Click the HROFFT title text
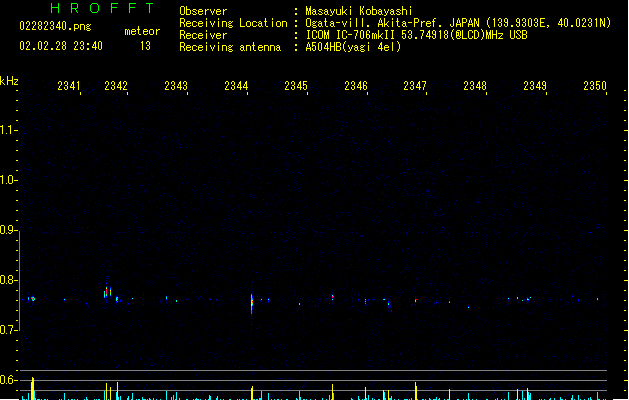The height and width of the screenshot is (400, 629). (103, 8)
